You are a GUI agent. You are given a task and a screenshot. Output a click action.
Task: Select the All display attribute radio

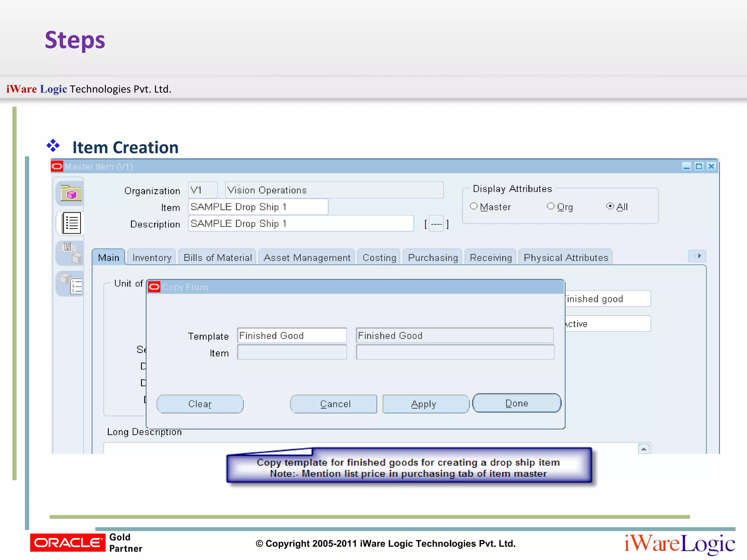(x=610, y=206)
